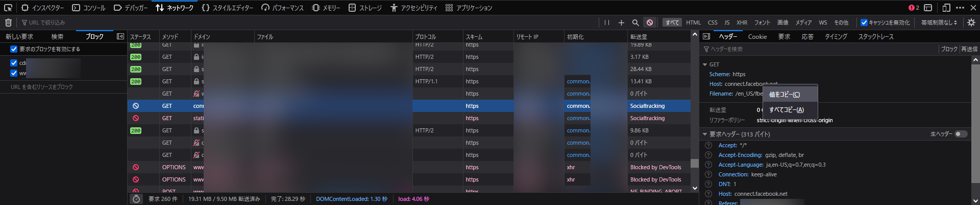
Task: Click performance stopwatch icon in status bar
Action: [136, 199]
